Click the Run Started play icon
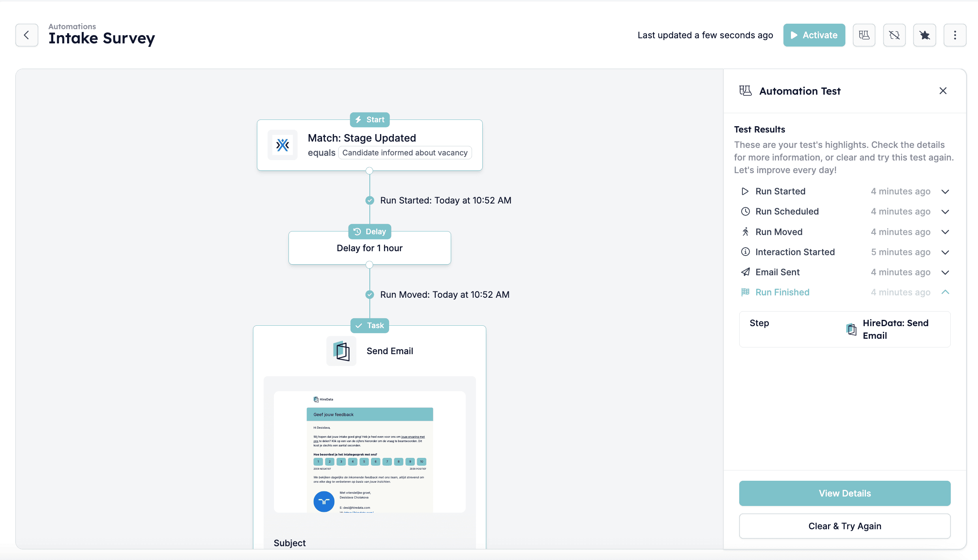Screen dimensions: 978x560 pos(745,191)
